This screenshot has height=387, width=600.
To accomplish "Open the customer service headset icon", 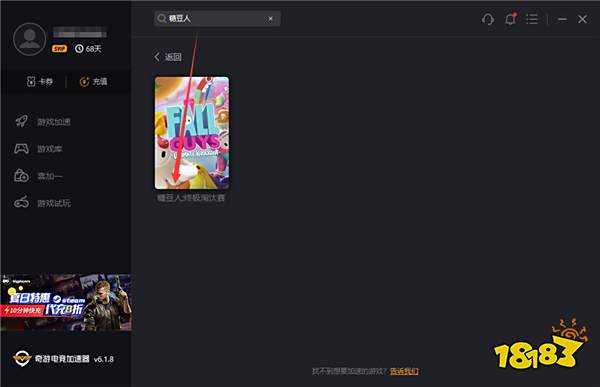I will point(488,19).
